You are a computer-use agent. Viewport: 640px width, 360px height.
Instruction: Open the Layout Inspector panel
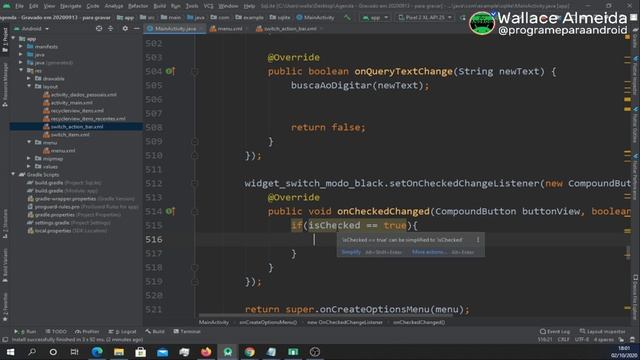pyautogui.click(x=602, y=331)
